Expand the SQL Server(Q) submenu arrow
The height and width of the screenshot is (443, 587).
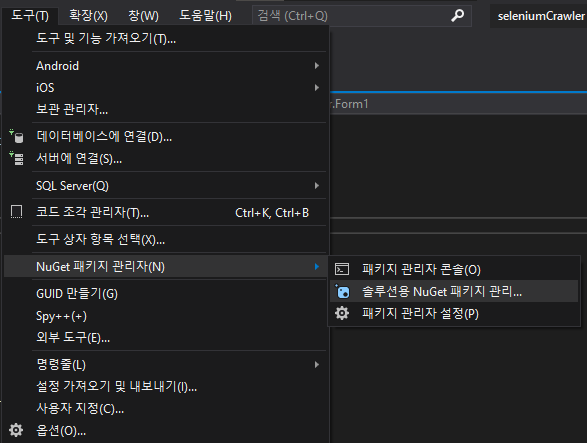317,185
